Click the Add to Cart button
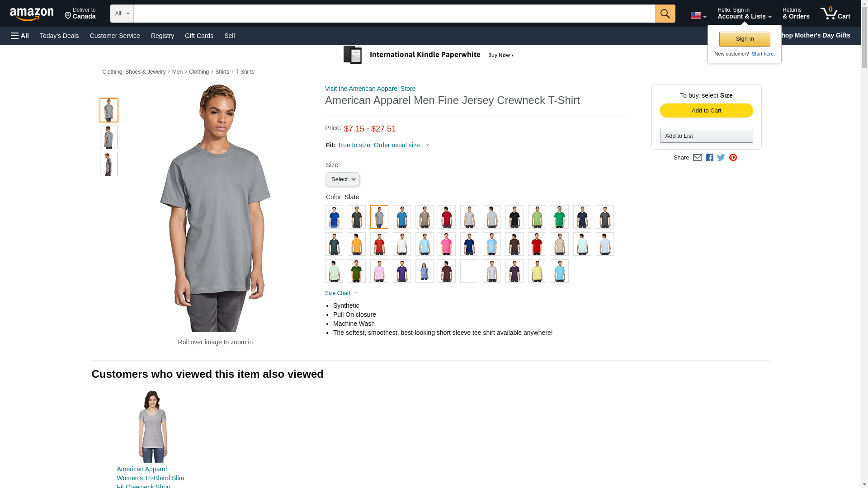Screen dimensions: 868x488 (706, 111)
